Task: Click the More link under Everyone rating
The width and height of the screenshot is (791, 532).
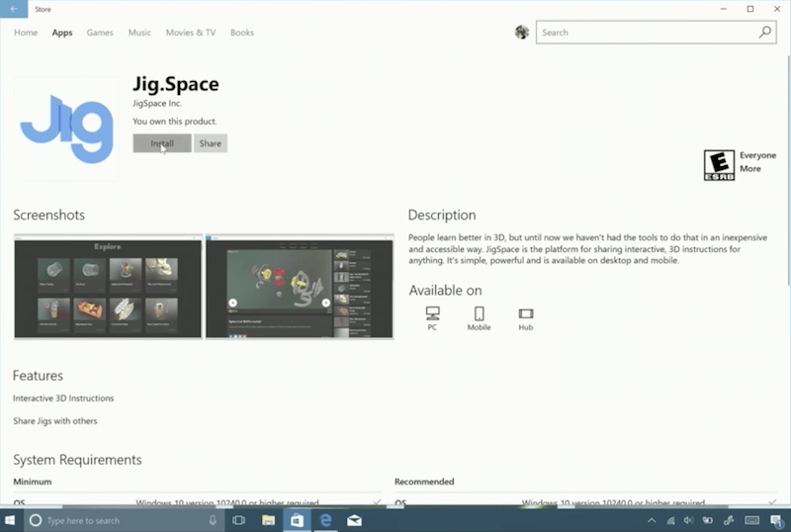Action: tap(750, 169)
